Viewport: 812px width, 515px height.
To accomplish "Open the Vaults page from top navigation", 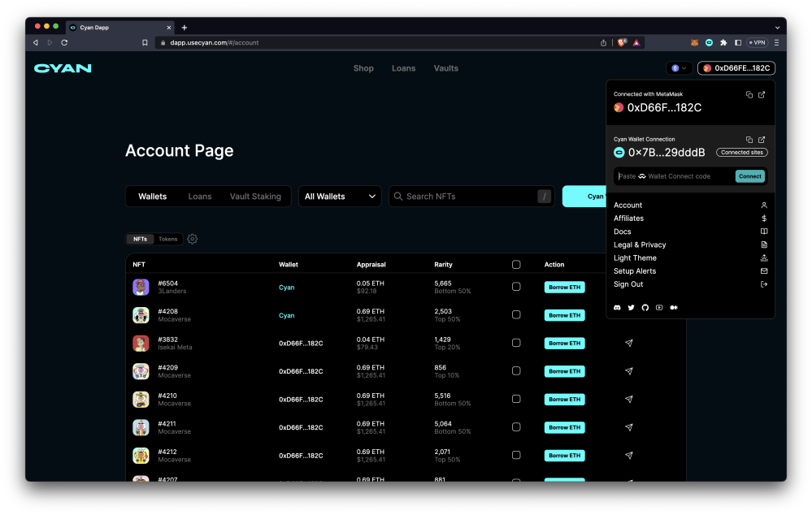I will point(445,68).
